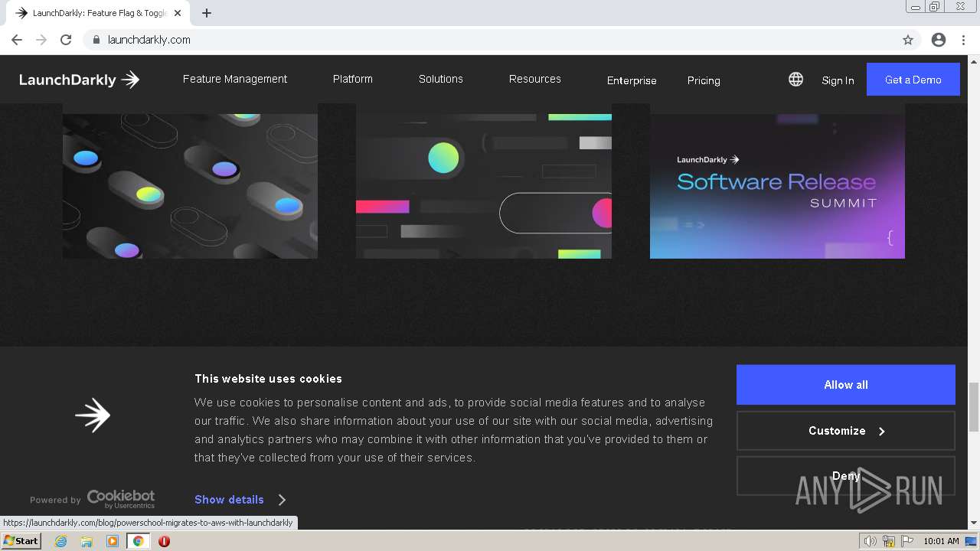Reload the page with refresh icon

(66, 40)
